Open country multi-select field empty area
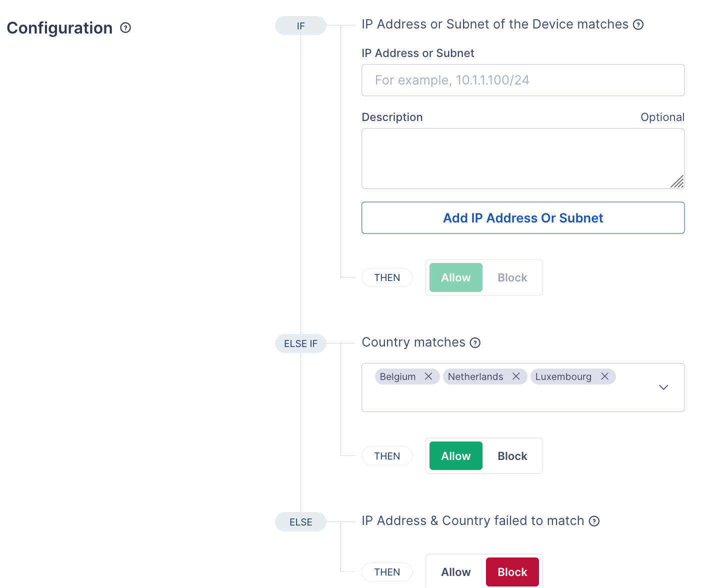This screenshot has height=588, width=722. coord(500,399)
